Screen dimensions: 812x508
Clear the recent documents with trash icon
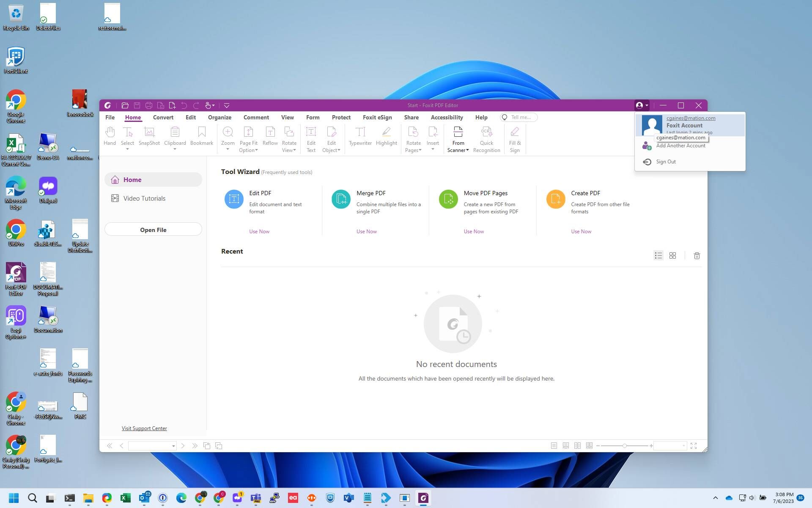point(697,256)
